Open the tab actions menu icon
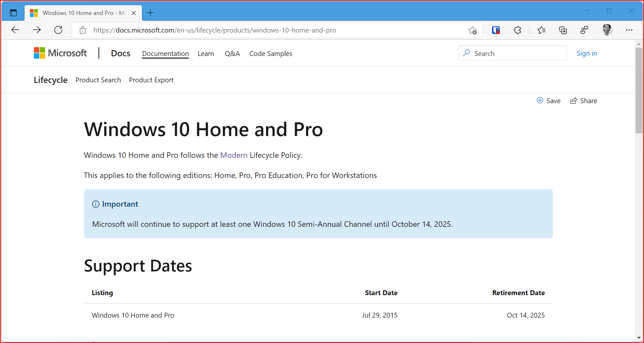This screenshot has height=343, width=644. [13, 13]
